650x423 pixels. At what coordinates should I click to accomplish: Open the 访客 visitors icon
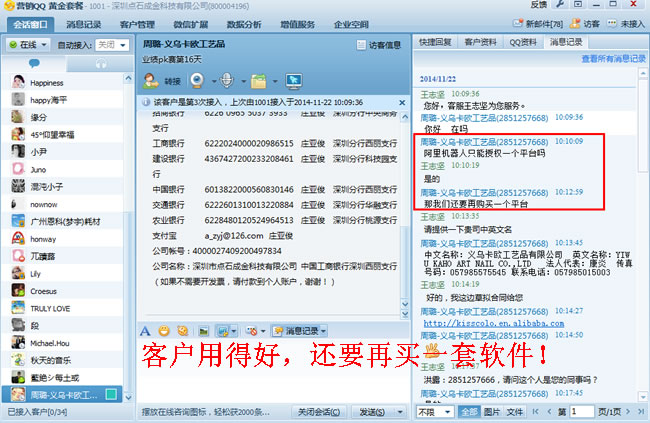pyautogui.click(x=585, y=24)
